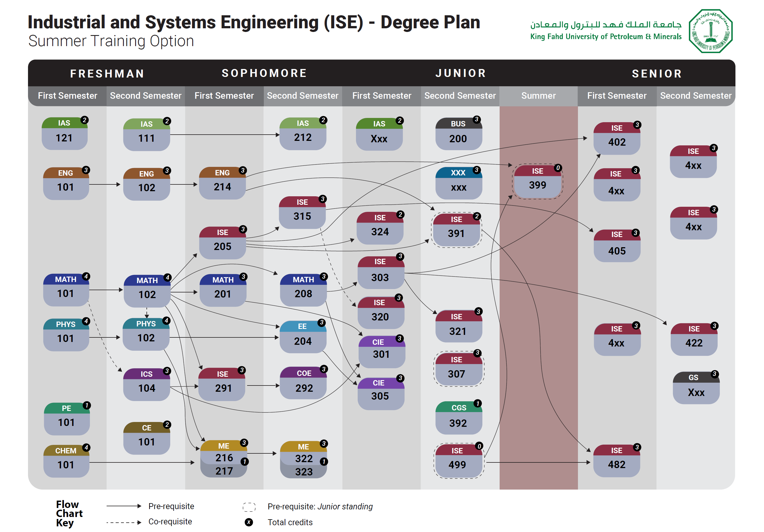Select the CHEM 101 course box

click(66, 461)
